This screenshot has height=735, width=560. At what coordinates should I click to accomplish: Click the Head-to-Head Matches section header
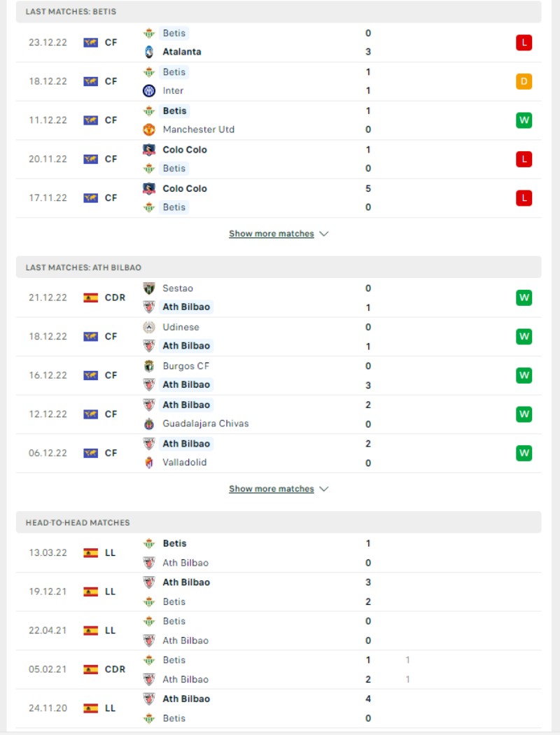click(x=279, y=523)
